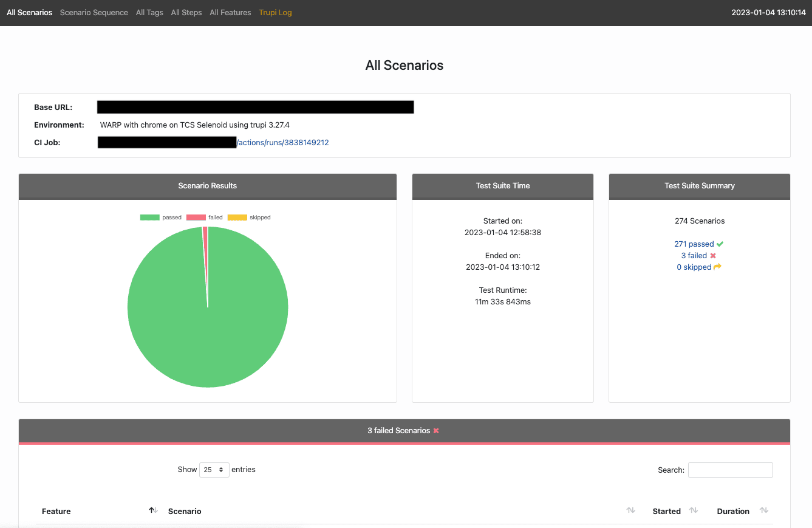Screen dimensions: 812x528
Task: Click the 3 failed link in Test Suite Summary
Action: tap(694, 255)
